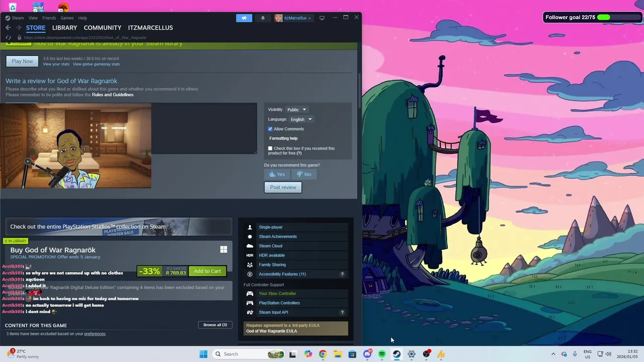Open the Language English dropdown
This screenshot has height=362, width=644.
[x=301, y=119]
